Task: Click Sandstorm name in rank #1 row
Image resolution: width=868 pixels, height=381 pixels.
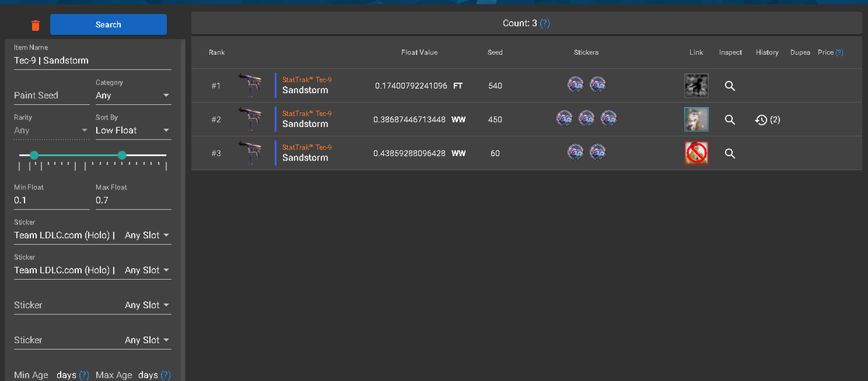Action: [x=305, y=90]
